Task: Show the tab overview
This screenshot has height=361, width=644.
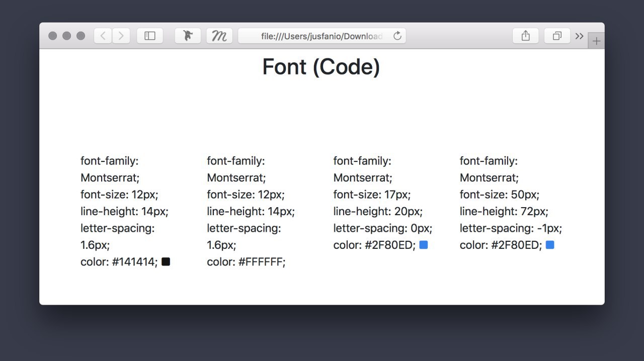Action: 557,36
